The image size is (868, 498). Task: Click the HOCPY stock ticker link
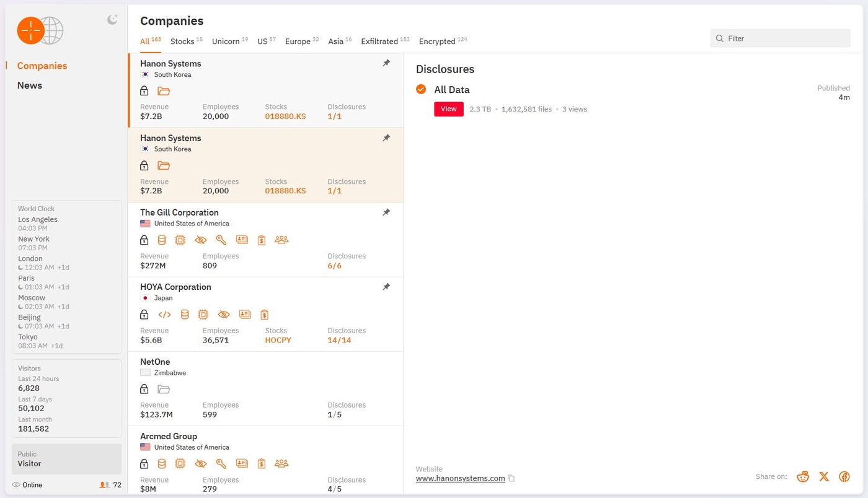point(278,340)
